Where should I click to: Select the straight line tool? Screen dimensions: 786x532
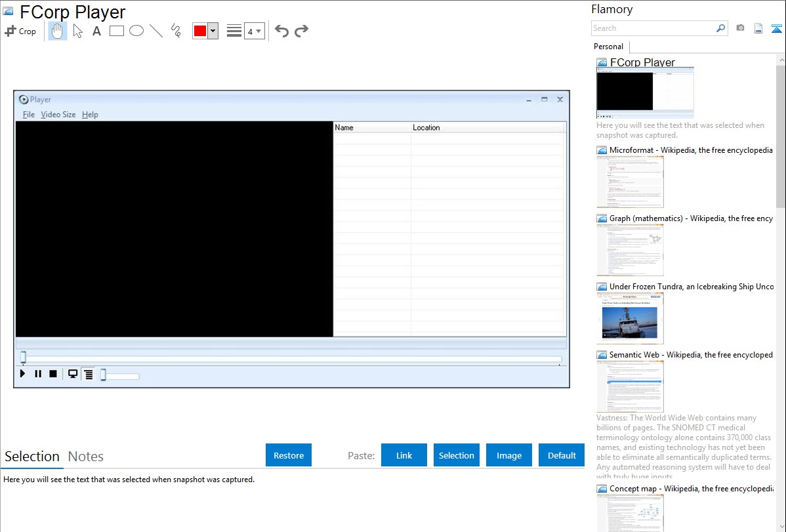click(x=156, y=31)
